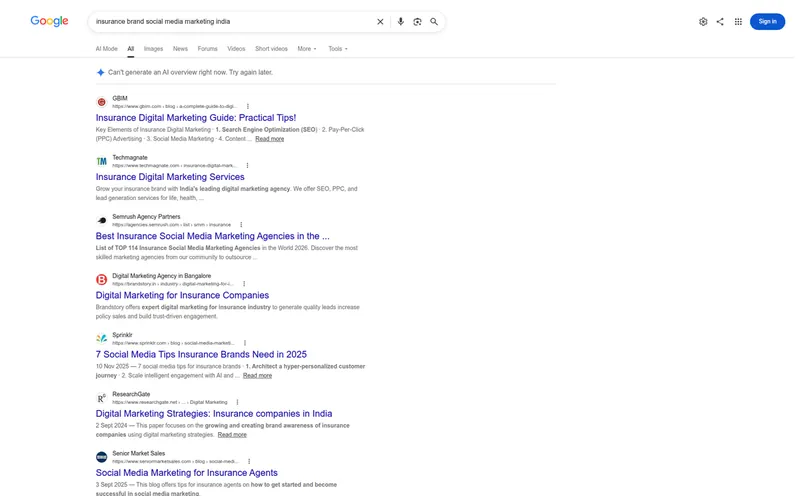
Task: Open the Short videos tab
Action: coord(271,49)
